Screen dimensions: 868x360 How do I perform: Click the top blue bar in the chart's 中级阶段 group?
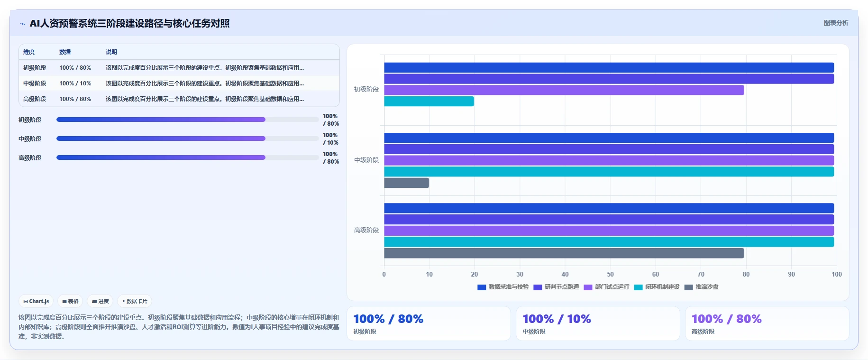click(609, 138)
